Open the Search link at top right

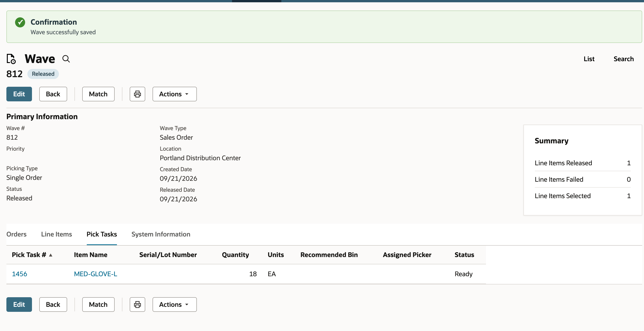click(x=623, y=59)
